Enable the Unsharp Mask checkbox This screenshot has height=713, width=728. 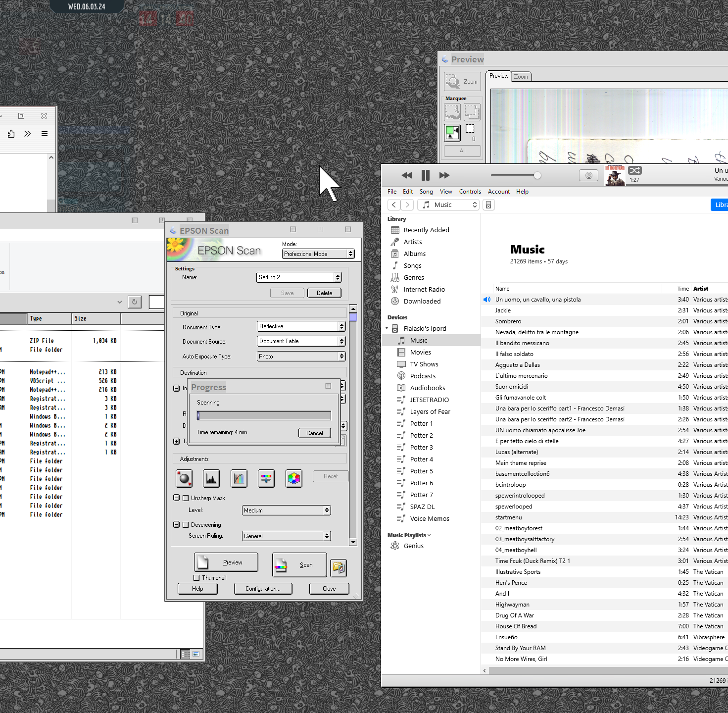[186, 498]
